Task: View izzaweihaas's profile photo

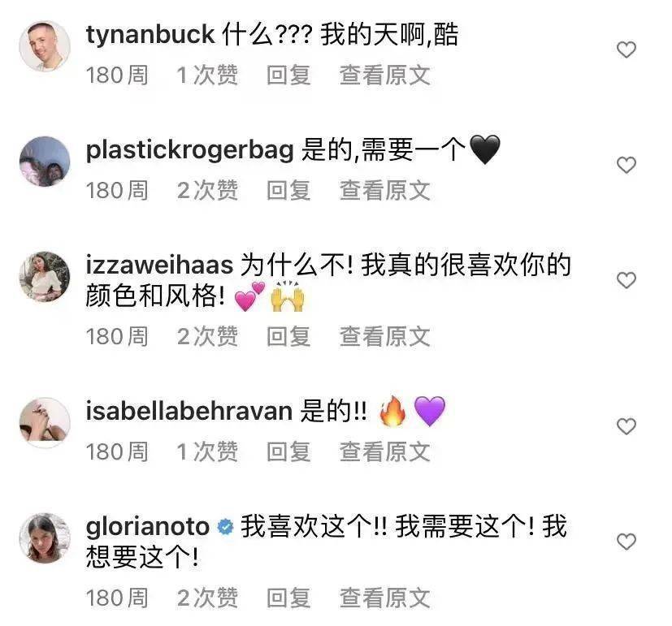Action: (45, 277)
